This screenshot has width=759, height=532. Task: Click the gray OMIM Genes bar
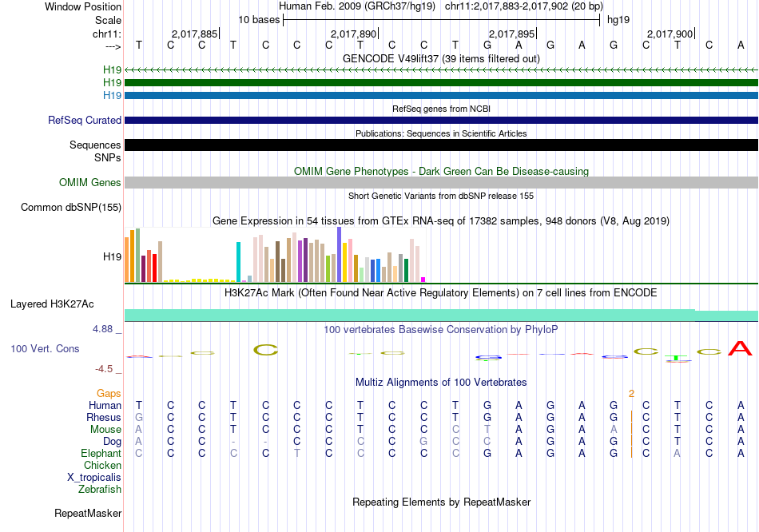click(441, 182)
